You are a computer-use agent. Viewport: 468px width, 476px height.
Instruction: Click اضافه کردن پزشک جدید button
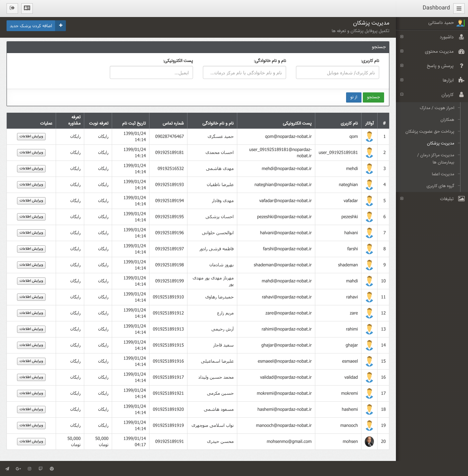pyautogui.click(x=36, y=26)
